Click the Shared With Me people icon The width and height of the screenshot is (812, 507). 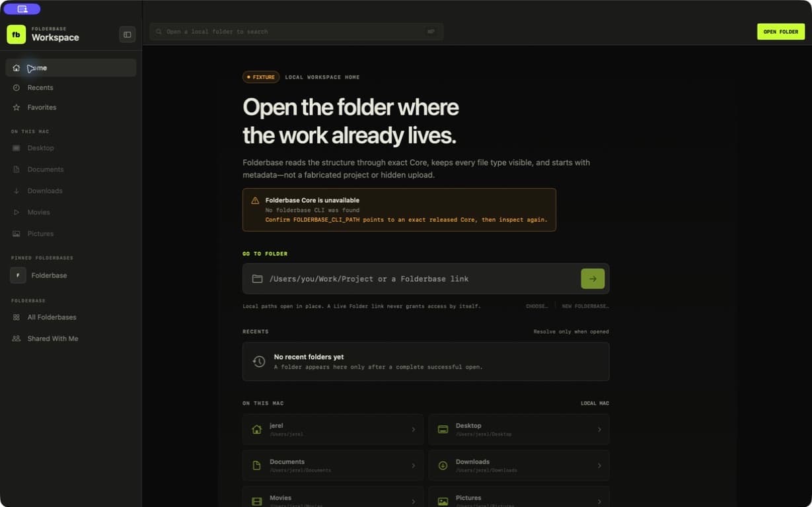17,339
